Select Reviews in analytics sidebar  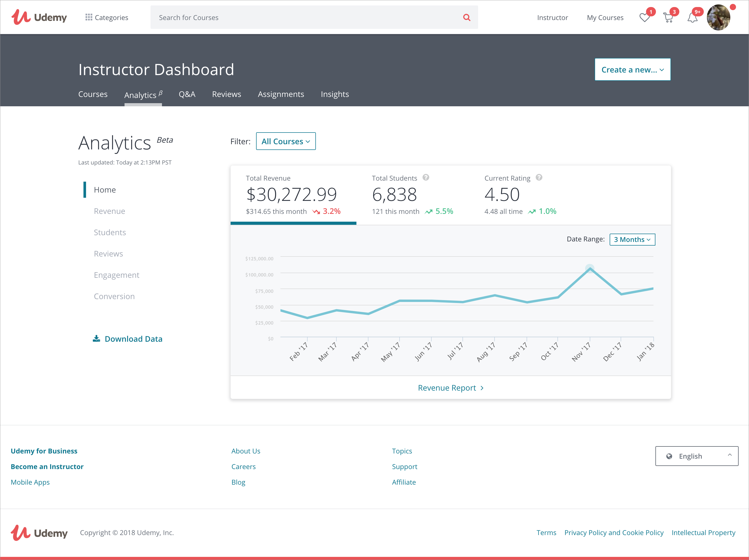click(x=108, y=254)
